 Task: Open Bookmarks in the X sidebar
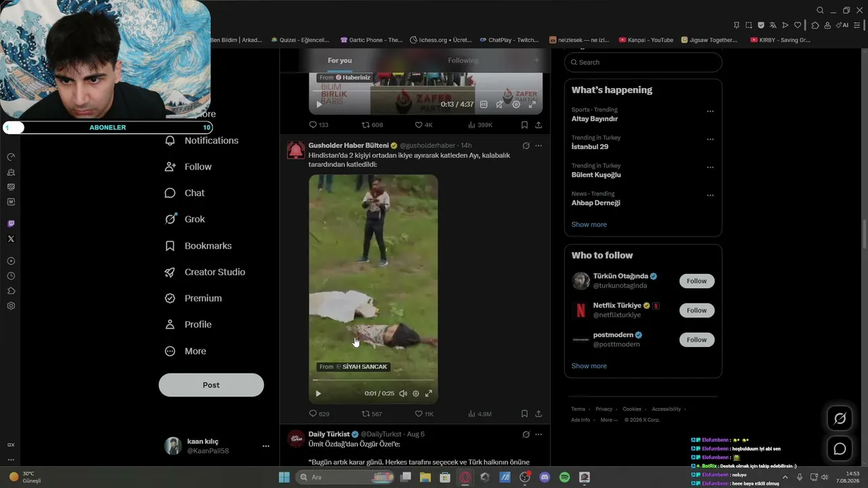[x=198, y=245]
